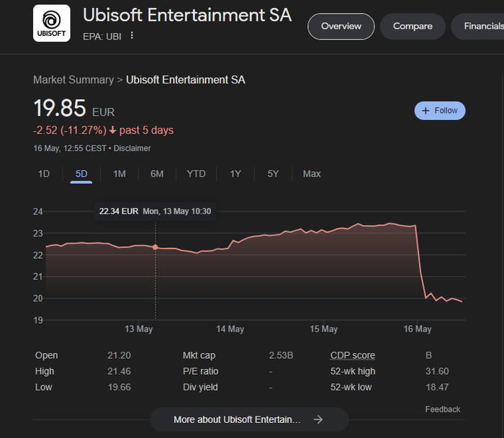Switch chart to 6M range
Image resolution: width=504 pixels, height=438 pixels.
click(x=157, y=174)
